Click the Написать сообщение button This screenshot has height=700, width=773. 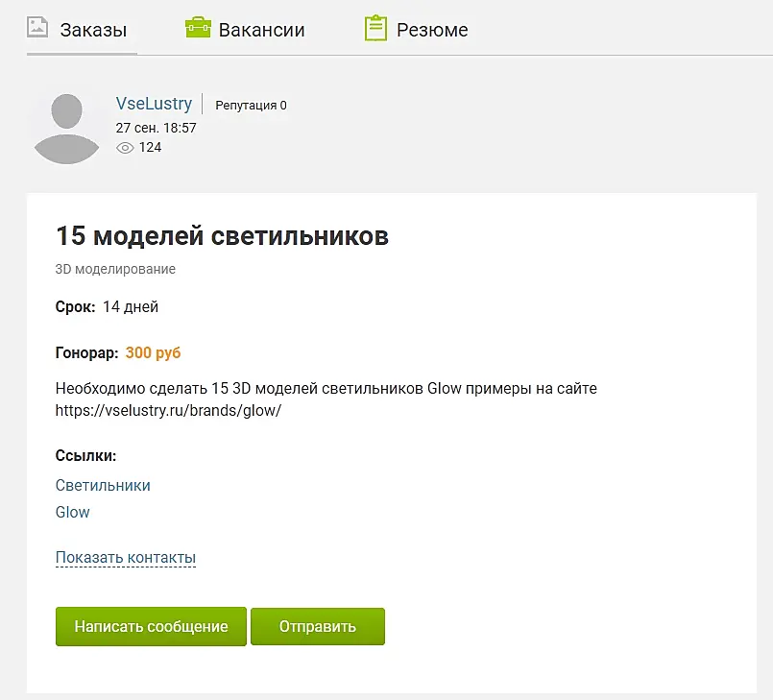(x=151, y=626)
